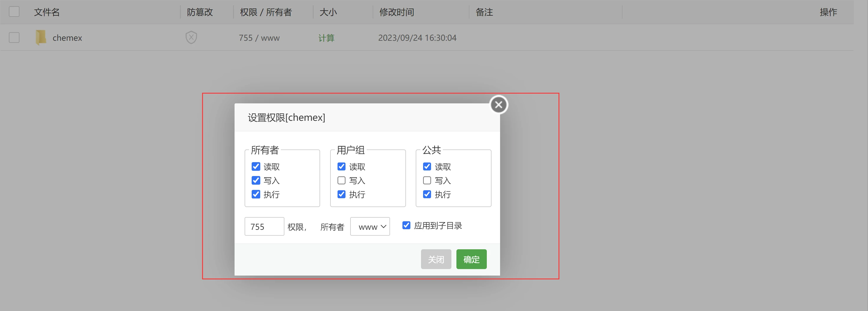Click the 计算 size link for chemex
The width and height of the screenshot is (868, 311).
coord(326,38)
